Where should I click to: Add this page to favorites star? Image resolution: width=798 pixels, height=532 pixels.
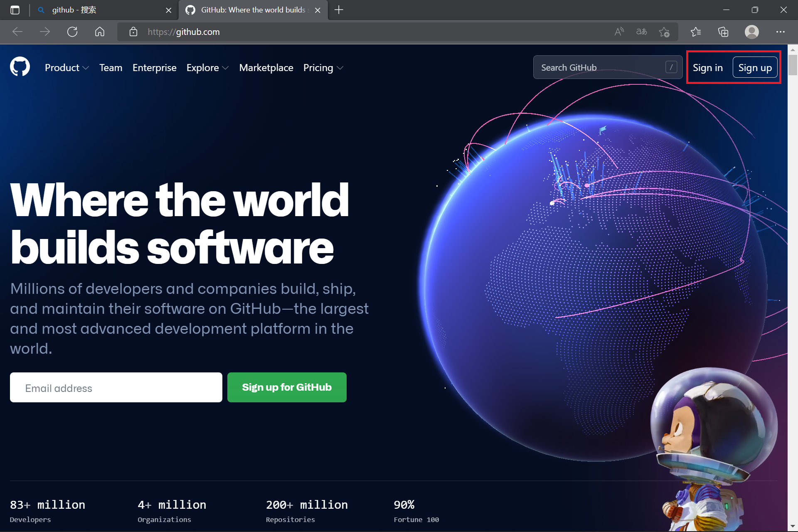coord(664,32)
